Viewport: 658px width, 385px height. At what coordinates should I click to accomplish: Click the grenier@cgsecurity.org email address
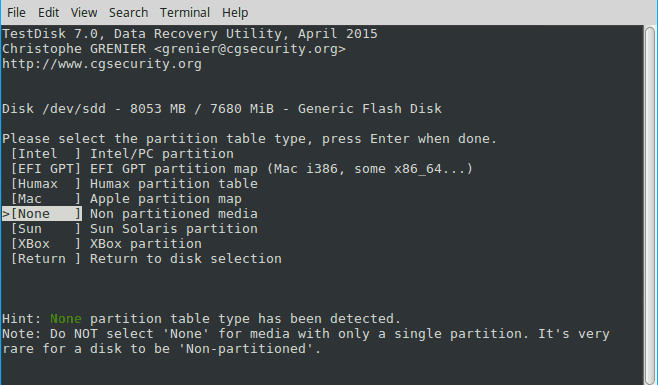250,49
